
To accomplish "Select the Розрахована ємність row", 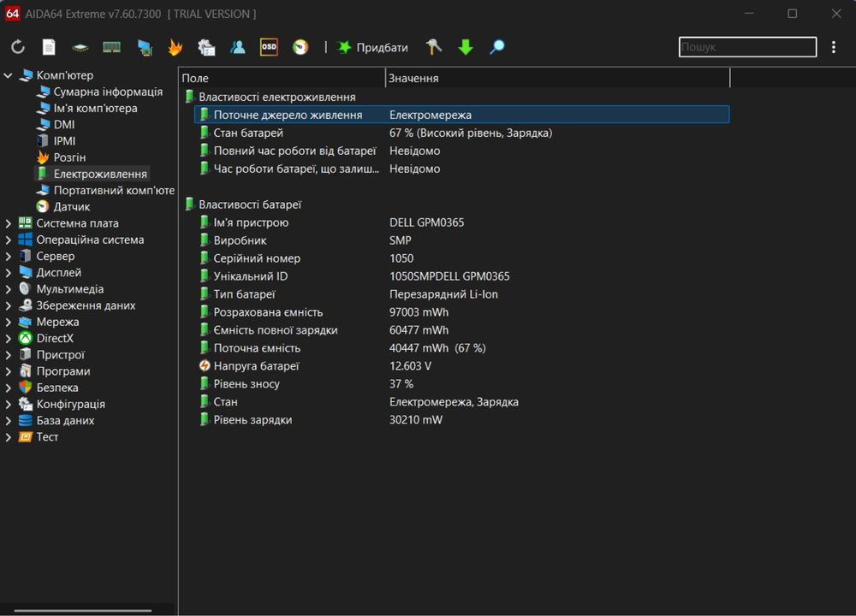I will (x=462, y=312).
